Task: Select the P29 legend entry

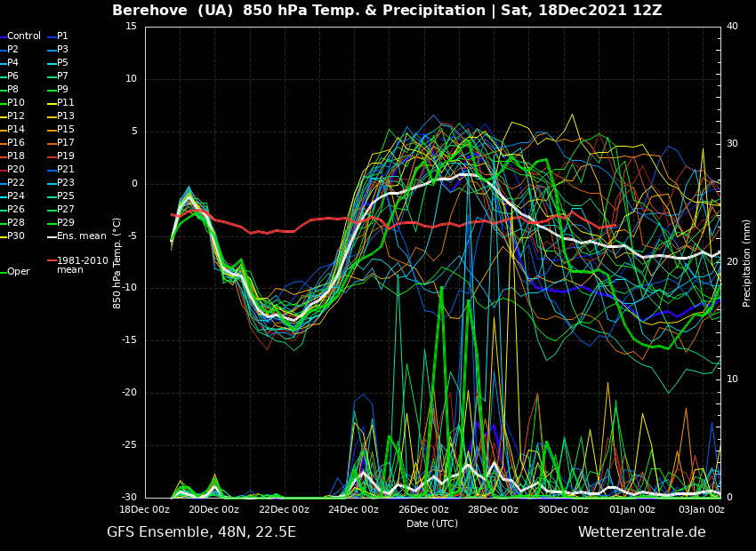Action: [x=66, y=223]
